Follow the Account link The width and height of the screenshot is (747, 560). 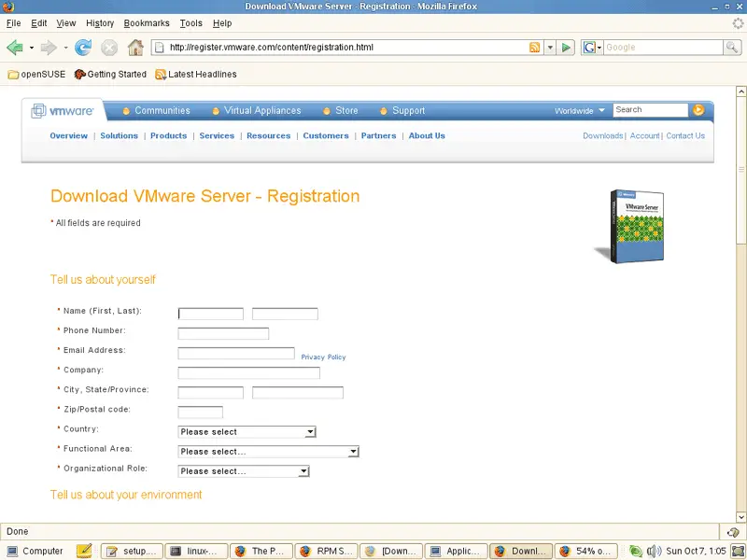[x=644, y=135]
